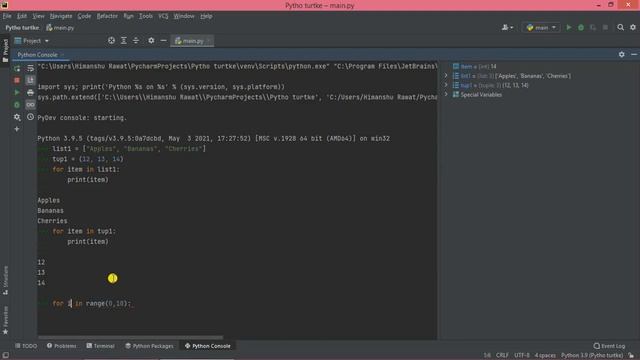640x360 pixels.
Task: Open Python Console panel options gear
Action: point(621,54)
